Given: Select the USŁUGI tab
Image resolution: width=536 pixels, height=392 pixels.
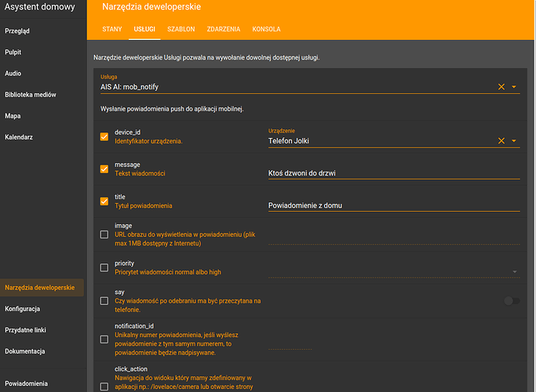Looking at the screenshot, I should pyautogui.click(x=144, y=29).
